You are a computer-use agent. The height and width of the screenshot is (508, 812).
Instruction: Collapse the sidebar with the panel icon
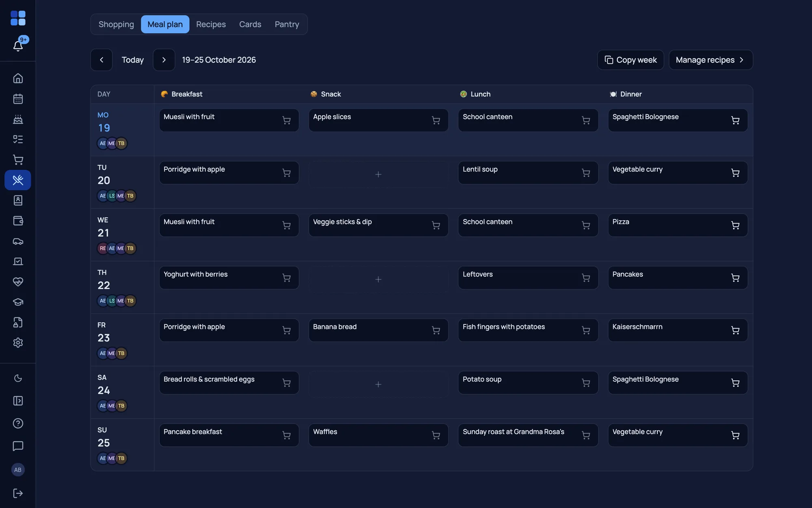[x=18, y=401]
